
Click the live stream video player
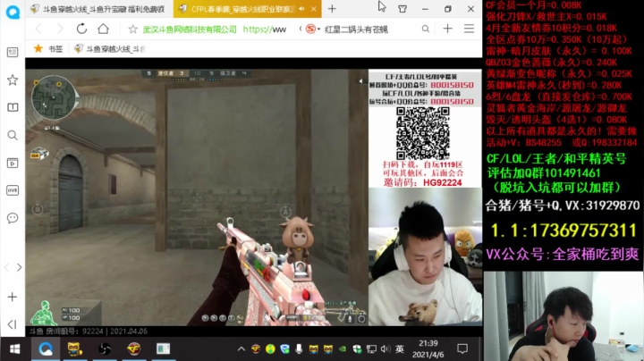click(x=197, y=197)
